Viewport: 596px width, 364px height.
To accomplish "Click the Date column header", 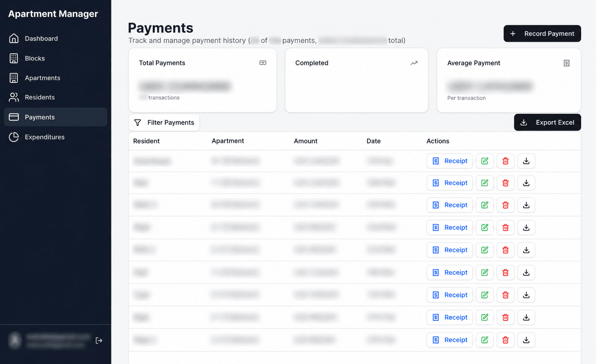I will (x=374, y=141).
